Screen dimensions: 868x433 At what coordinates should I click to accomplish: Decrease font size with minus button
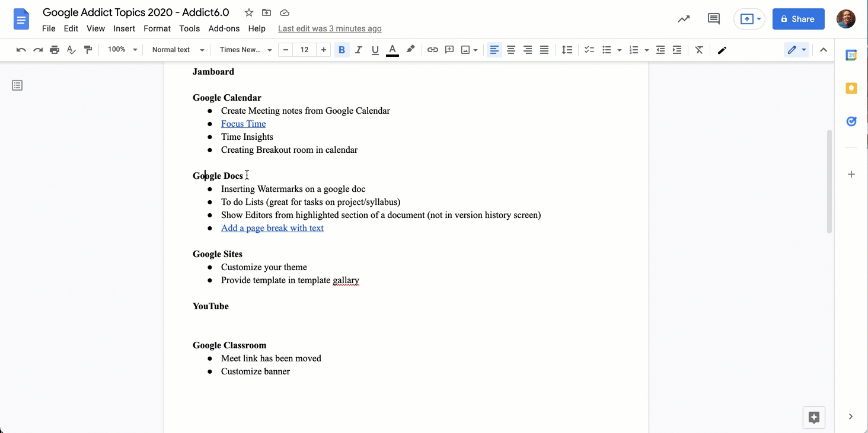[286, 50]
